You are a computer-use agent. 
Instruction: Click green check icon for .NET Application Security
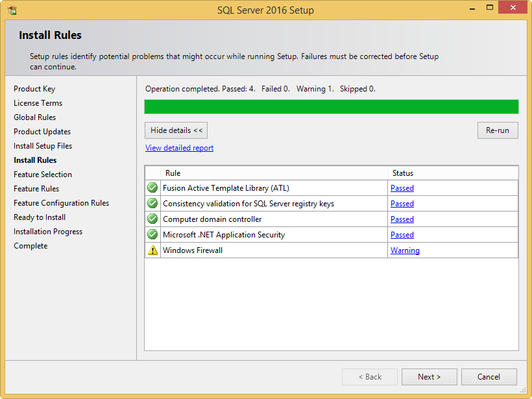[152, 234]
